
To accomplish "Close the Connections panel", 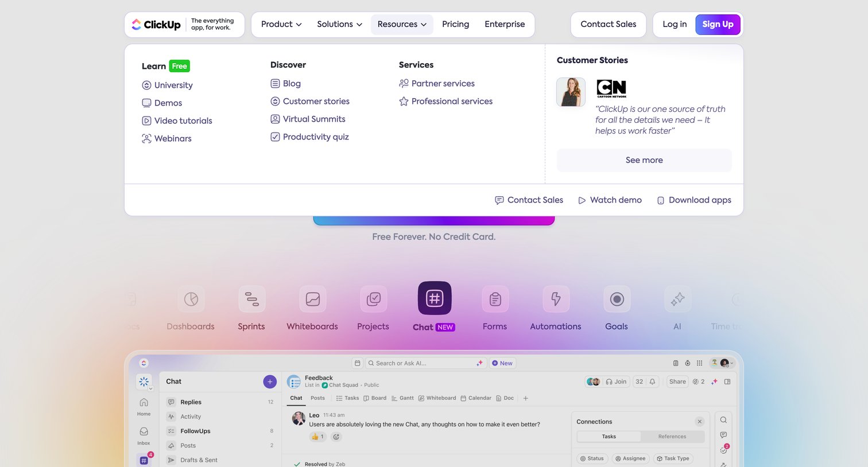I will pyautogui.click(x=699, y=422).
